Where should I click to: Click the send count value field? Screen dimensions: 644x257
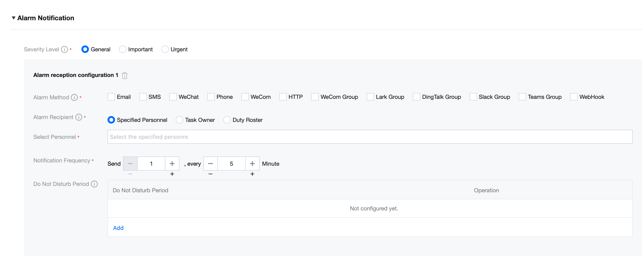pyautogui.click(x=151, y=164)
